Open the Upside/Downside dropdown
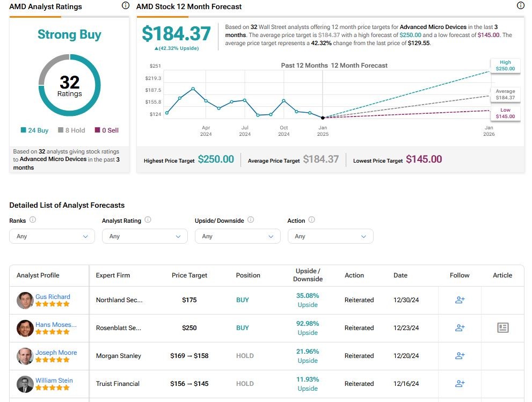 click(237, 236)
